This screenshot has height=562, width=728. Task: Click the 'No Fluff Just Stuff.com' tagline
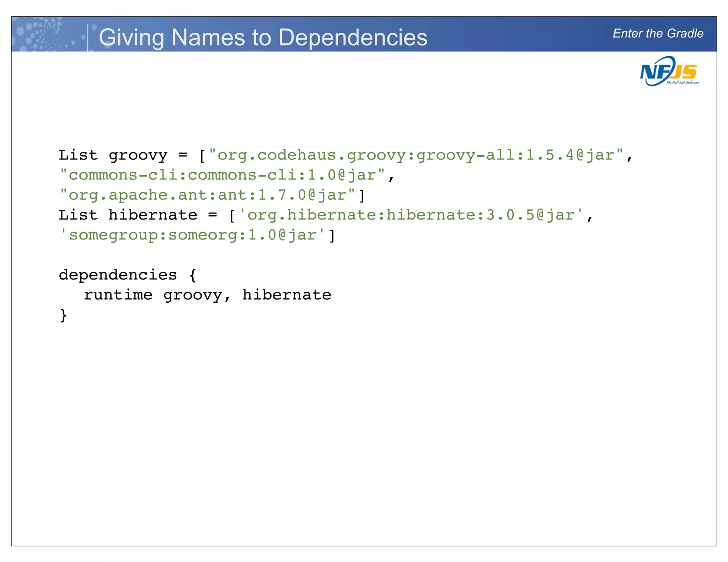tap(683, 82)
